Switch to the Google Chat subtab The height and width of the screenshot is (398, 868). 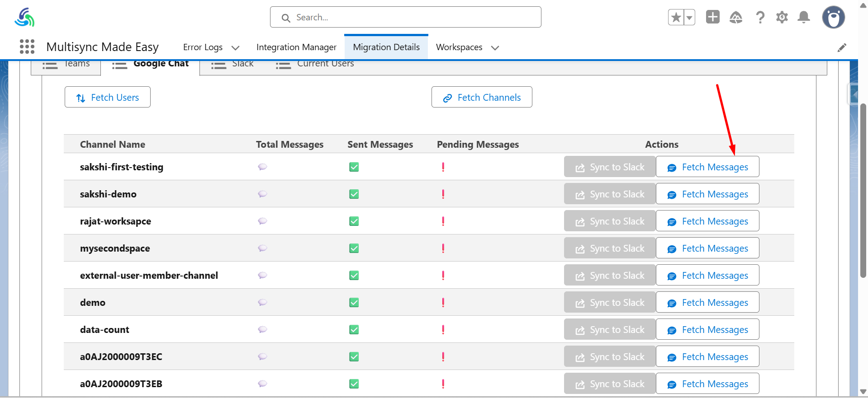click(x=150, y=66)
